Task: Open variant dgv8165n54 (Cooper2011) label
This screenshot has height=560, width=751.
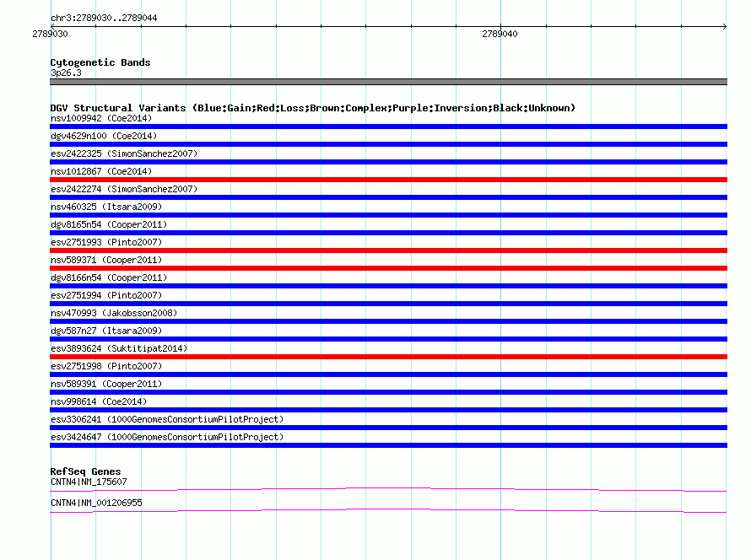Action: click(109, 224)
